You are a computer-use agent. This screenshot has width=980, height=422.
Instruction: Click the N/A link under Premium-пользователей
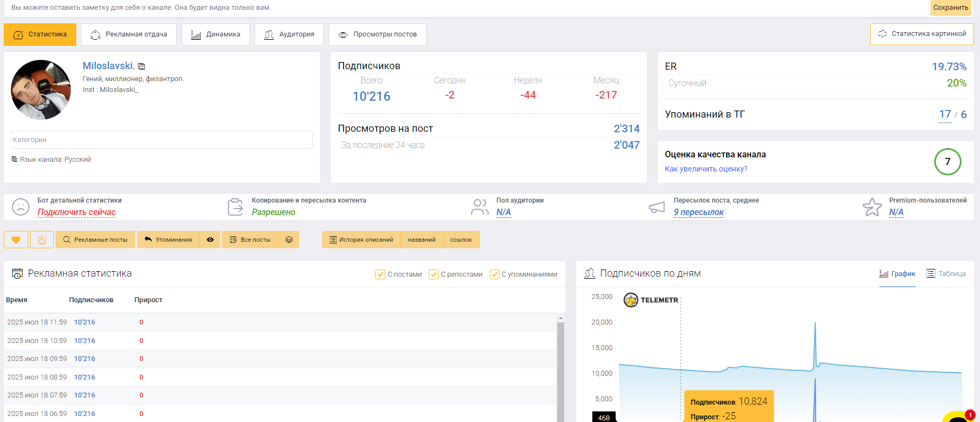(896, 212)
